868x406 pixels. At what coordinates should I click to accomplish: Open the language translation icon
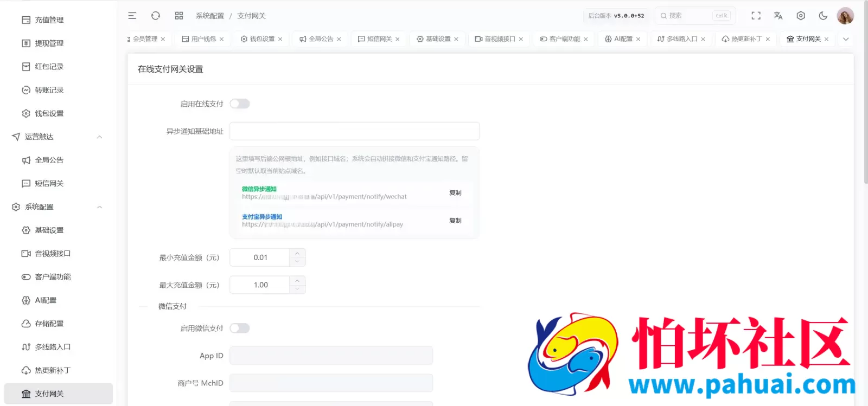tap(778, 16)
